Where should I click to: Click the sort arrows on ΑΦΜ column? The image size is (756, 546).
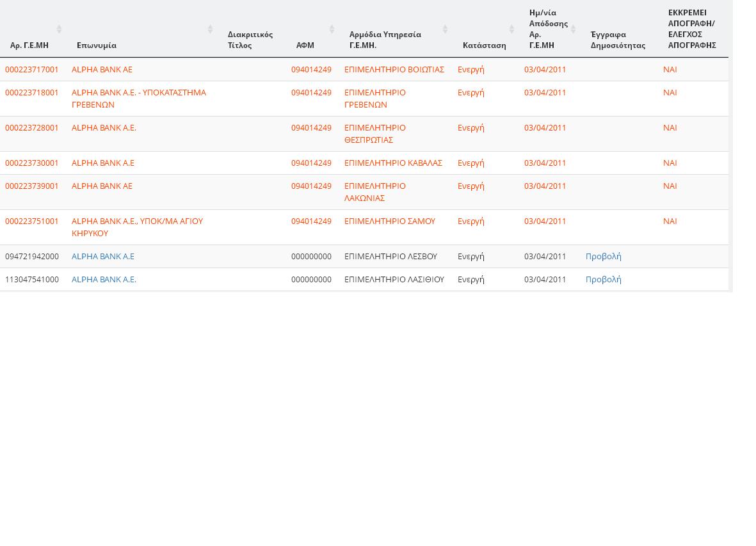[332, 29]
